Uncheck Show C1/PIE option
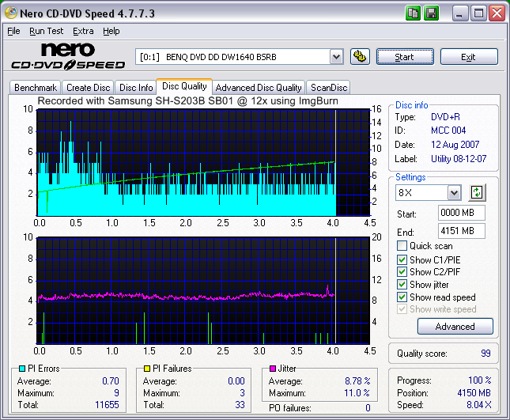Screen dimensions: 510x420 tap(402, 259)
